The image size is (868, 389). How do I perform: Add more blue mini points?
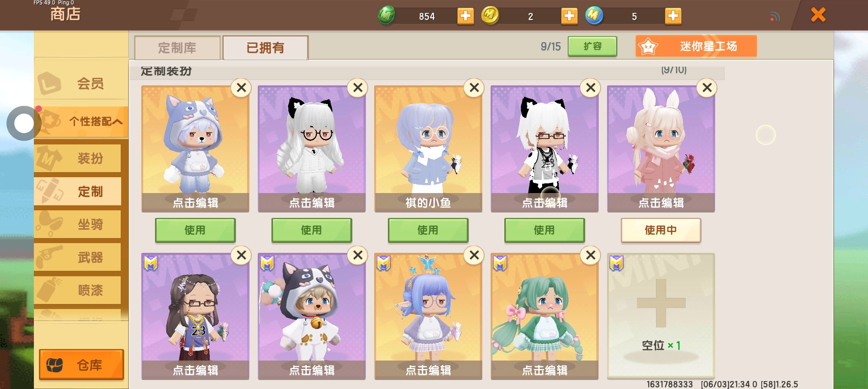pos(673,16)
